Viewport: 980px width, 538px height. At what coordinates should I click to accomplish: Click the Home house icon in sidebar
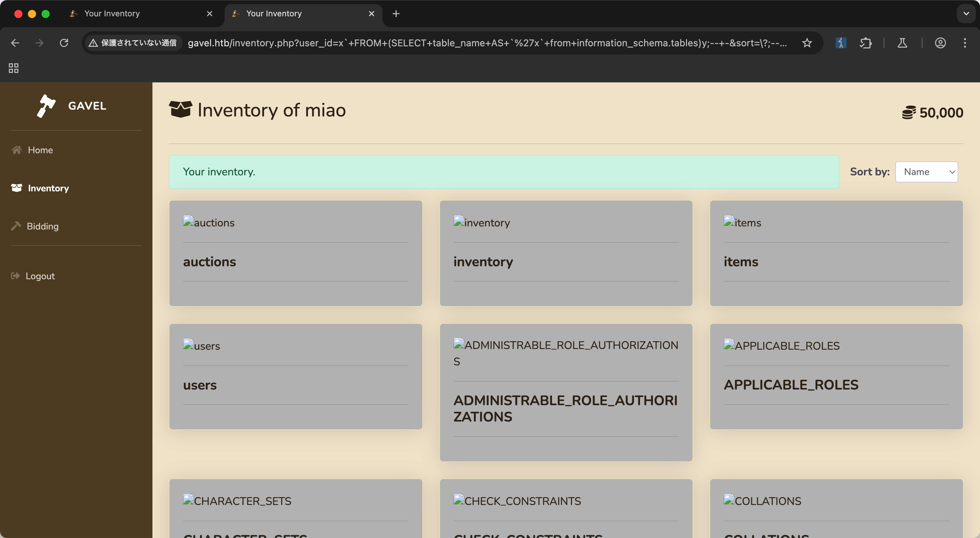pos(17,150)
